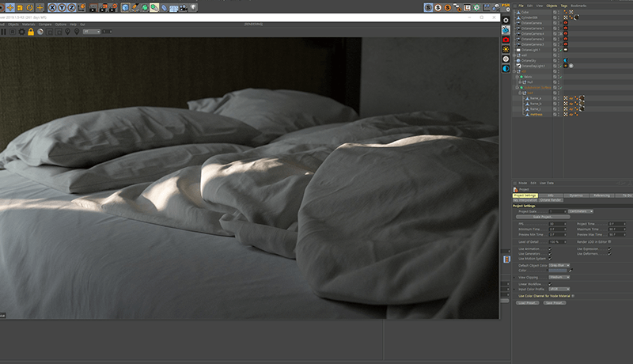The width and height of the screenshot is (633, 364).
Task: Click the Save Preset button
Action: click(x=555, y=303)
